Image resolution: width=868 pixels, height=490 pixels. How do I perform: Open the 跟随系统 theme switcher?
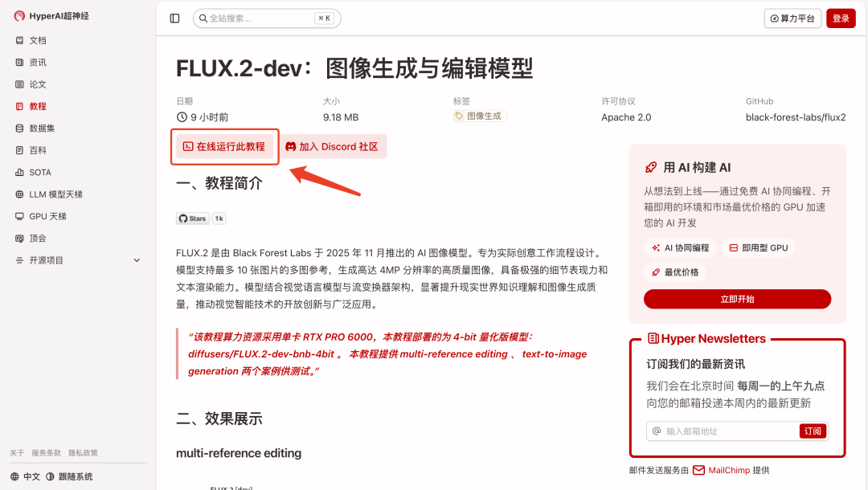point(69,476)
